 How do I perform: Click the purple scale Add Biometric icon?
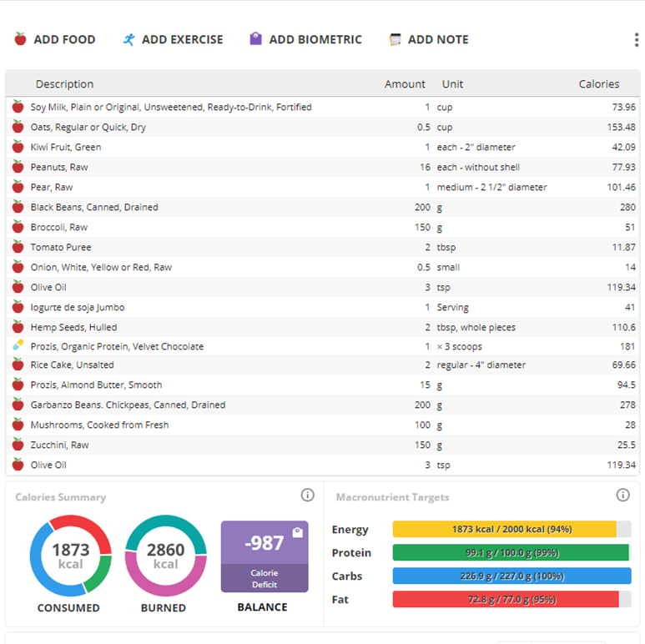[x=256, y=39]
